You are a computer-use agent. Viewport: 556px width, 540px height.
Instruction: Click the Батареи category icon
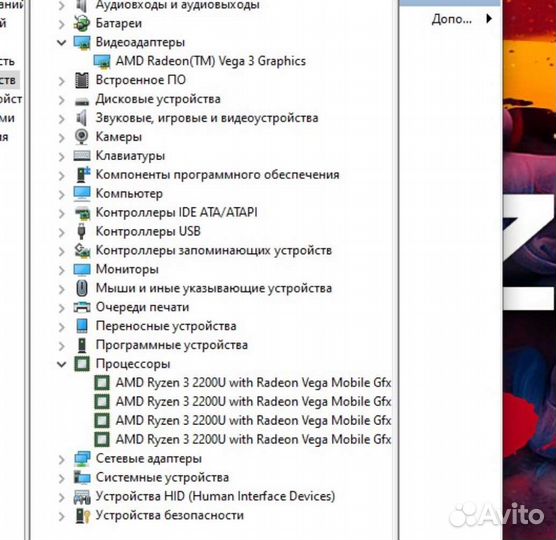(x=82, y=23)
